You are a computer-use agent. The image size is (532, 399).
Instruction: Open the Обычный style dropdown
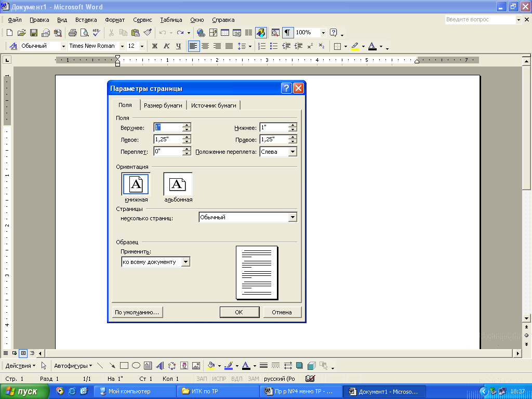(x=63, y=46)
